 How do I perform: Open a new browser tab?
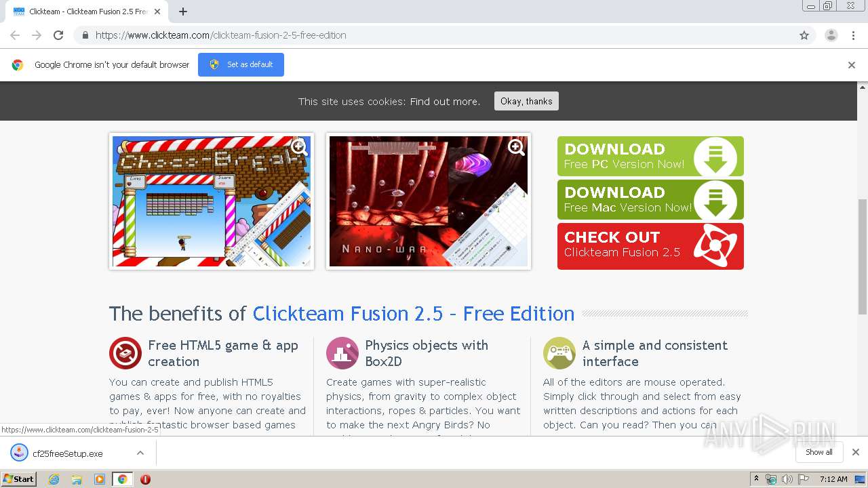(183, 12)
